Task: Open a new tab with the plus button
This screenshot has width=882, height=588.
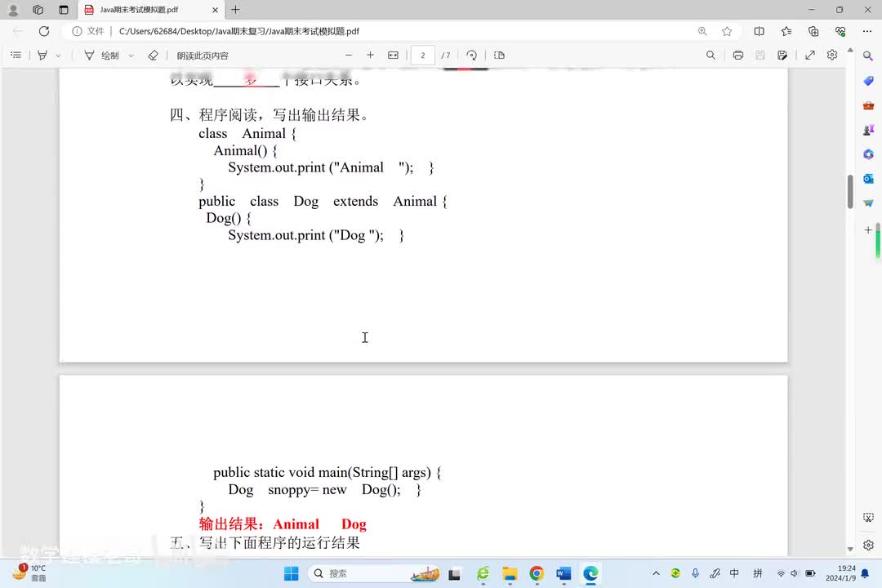Action: 235,10
